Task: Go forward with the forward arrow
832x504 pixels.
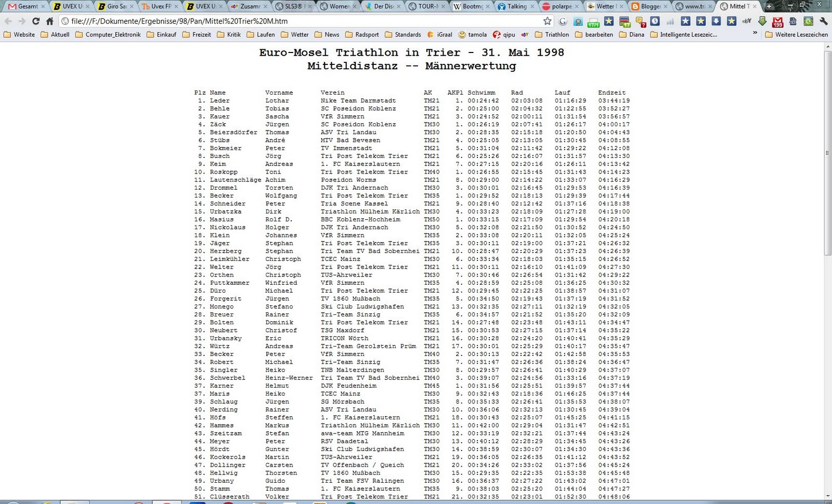Action: tap(22, 21)
